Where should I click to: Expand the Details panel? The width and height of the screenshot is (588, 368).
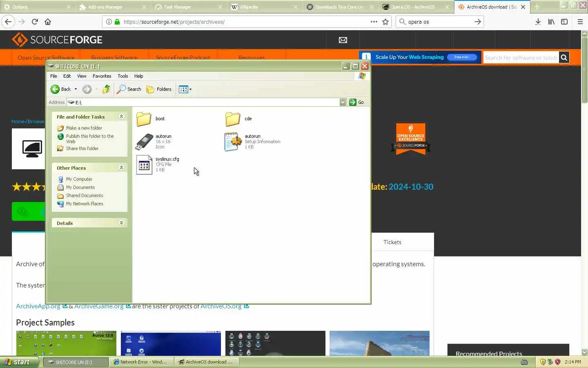pyautogui.click(x=121, y=223)
